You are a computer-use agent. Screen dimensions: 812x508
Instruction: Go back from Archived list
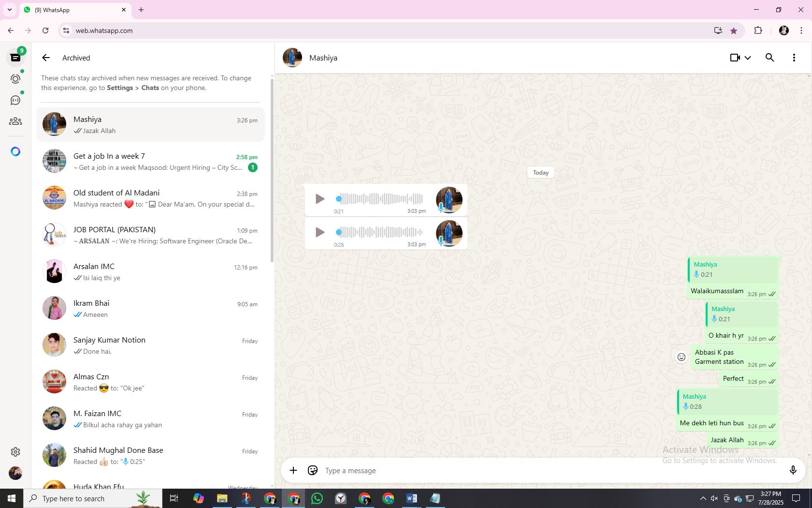click(x=46, y=58)
